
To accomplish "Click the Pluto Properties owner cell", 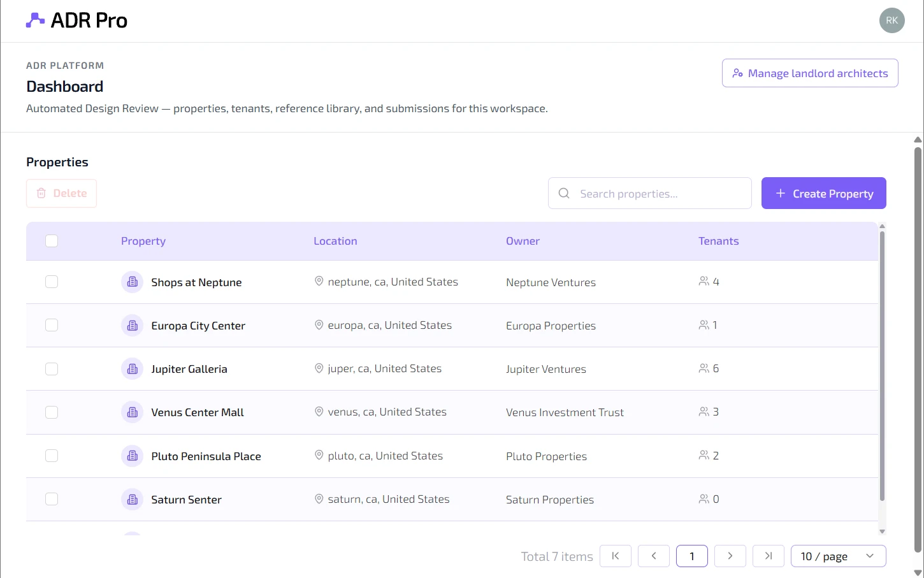I will pyautogui.click(x=546, y=456).
